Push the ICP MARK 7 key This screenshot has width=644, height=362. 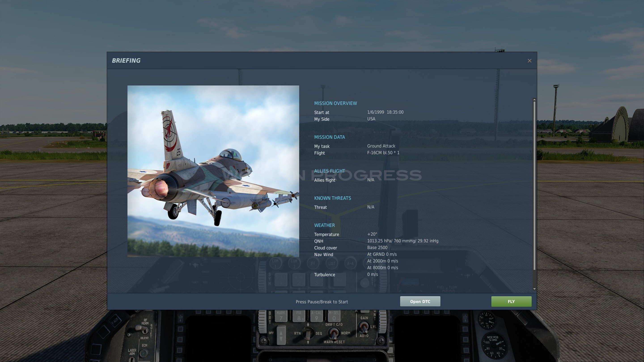[281, 316]
